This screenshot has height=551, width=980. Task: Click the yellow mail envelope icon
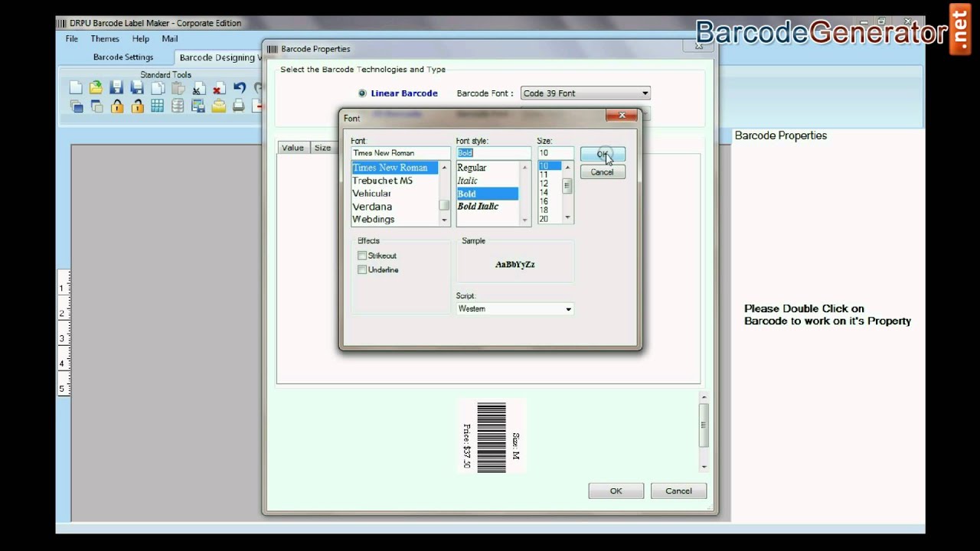(x=219, y=106)
